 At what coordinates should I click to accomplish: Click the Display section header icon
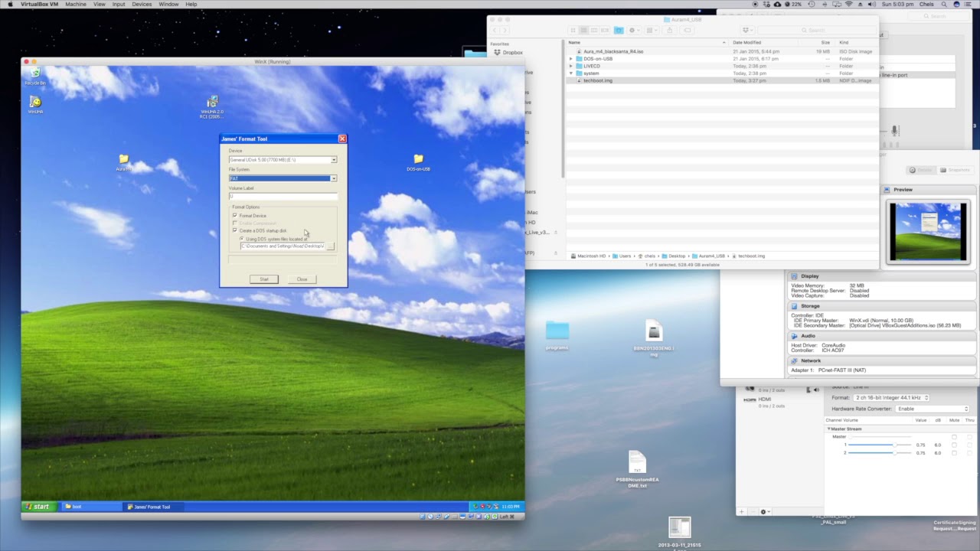click(x=794, y=276)
